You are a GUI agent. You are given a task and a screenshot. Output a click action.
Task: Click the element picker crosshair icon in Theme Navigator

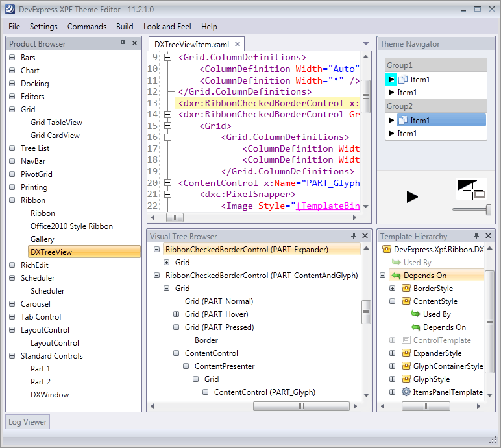coord(472,189)
